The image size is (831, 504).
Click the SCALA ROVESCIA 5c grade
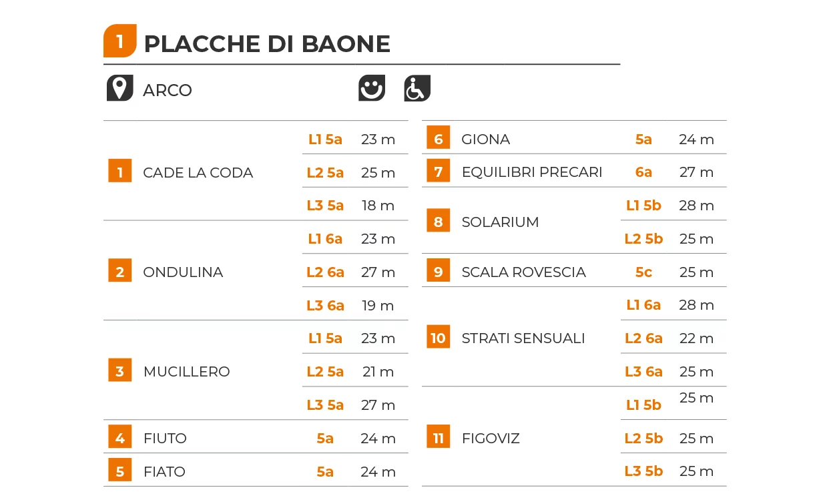point(643,272)
